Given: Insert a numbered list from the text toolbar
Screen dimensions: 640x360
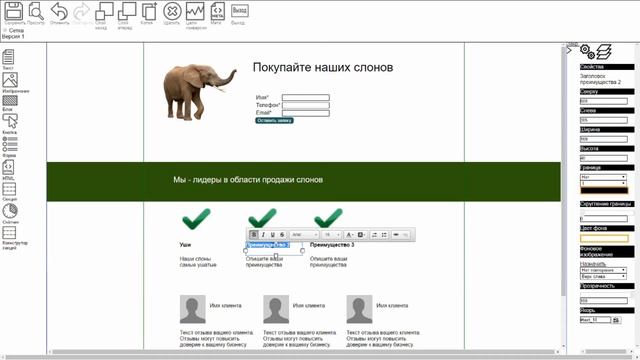Looking at the screenshot, I should pos(374,235).
